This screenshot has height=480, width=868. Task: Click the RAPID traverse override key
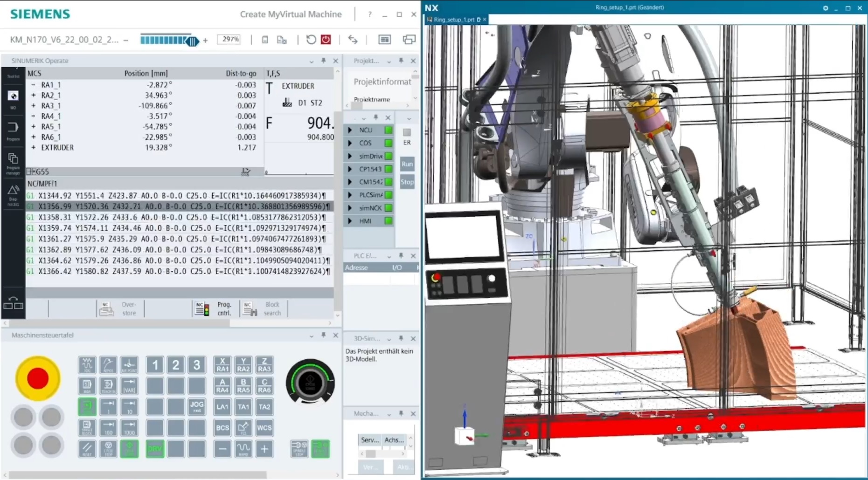[x=243, y=448]
